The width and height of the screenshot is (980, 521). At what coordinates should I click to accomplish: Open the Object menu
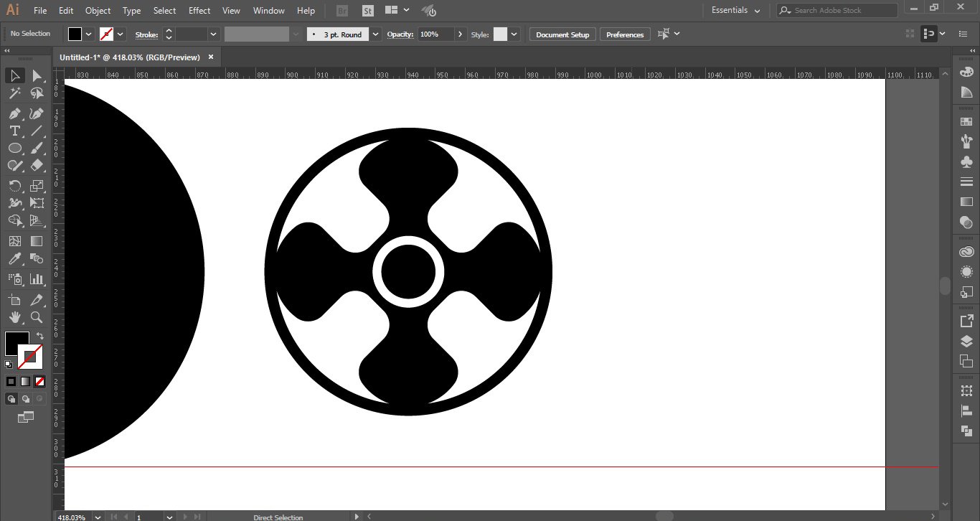coord(98,11)
